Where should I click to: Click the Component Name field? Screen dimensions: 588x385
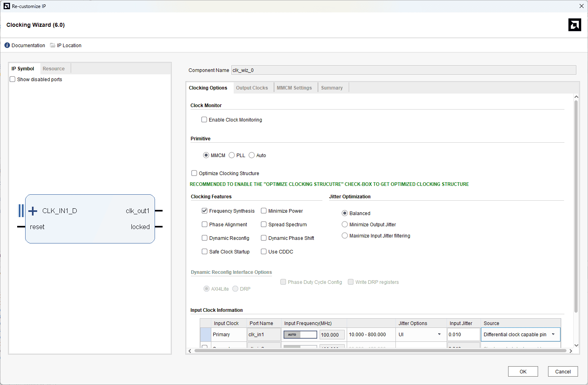403,70
